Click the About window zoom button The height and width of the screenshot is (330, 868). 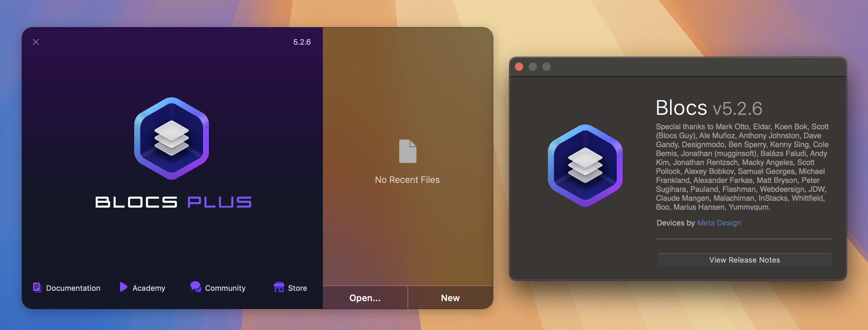[x=547, y=67]
